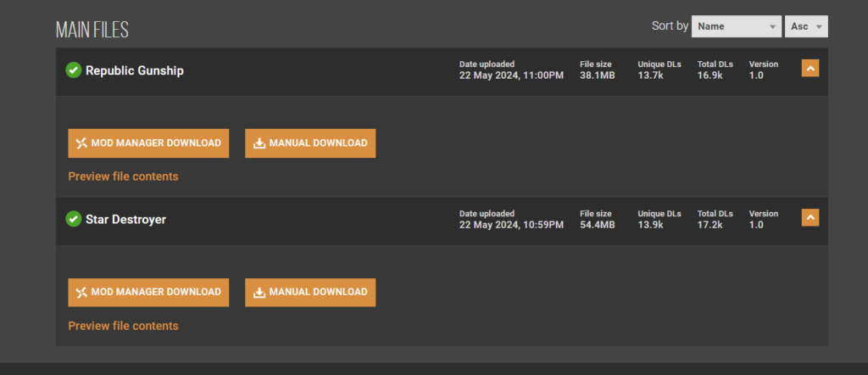Collapse the Star Destroyer file entry
The image size is (868, 375).
810,218
